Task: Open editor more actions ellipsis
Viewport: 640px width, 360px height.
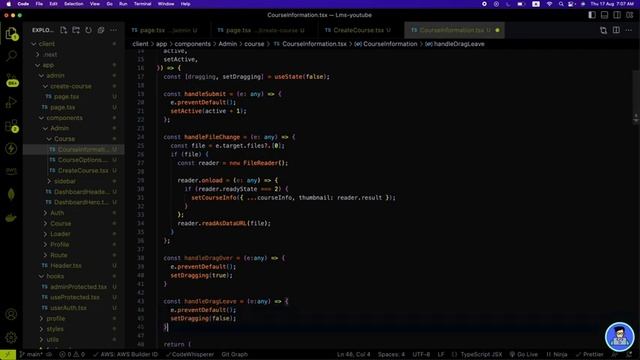Action: (x=629, y=30)
